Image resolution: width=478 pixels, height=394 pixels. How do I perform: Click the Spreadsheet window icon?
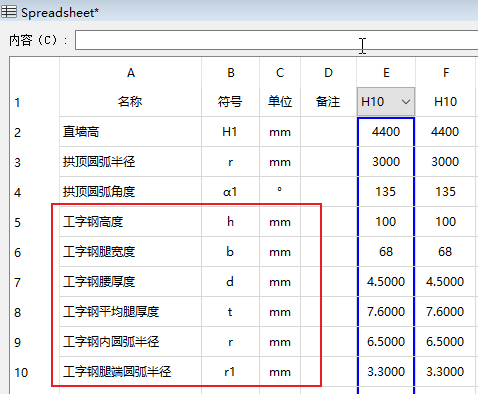(9, 12)
